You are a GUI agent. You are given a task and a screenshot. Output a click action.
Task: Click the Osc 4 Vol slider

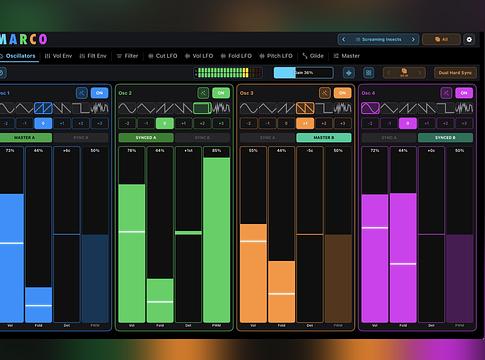point(375,234)
